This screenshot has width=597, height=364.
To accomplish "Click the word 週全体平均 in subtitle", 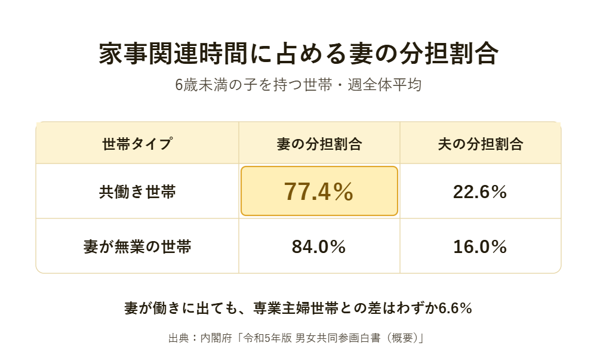I will (384, 85).
